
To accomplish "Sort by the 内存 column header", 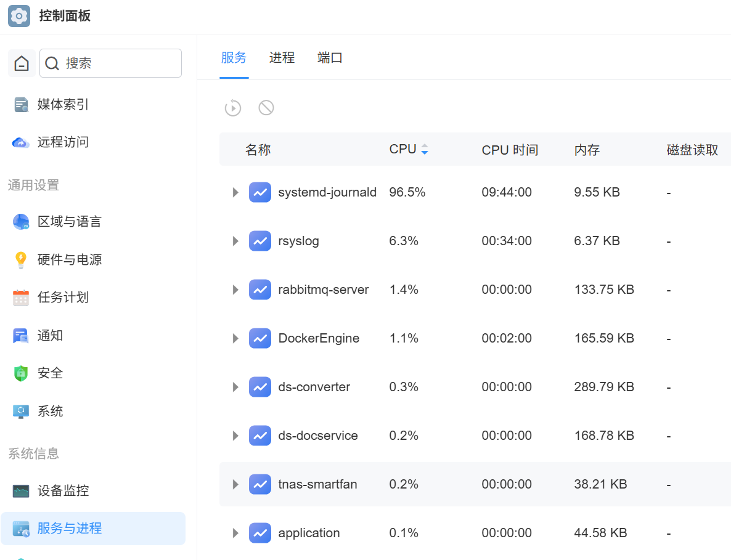I will click(587, 150).
